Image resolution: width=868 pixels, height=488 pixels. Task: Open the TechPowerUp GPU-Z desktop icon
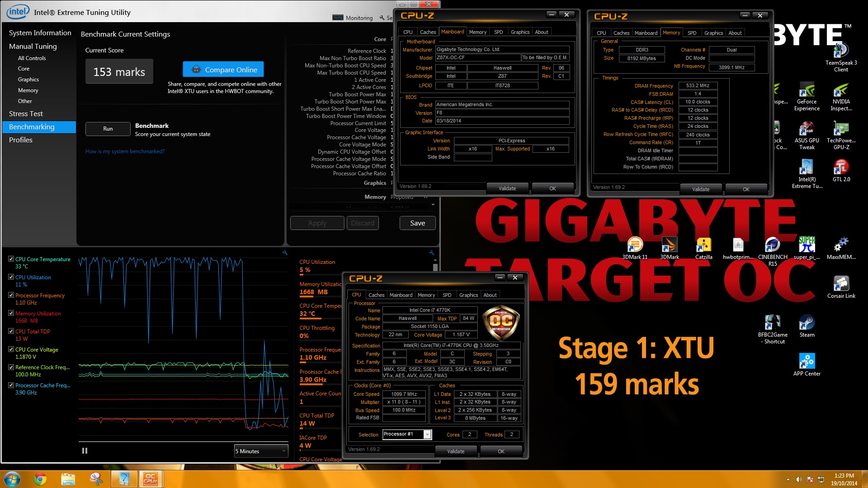coord(841,136)
